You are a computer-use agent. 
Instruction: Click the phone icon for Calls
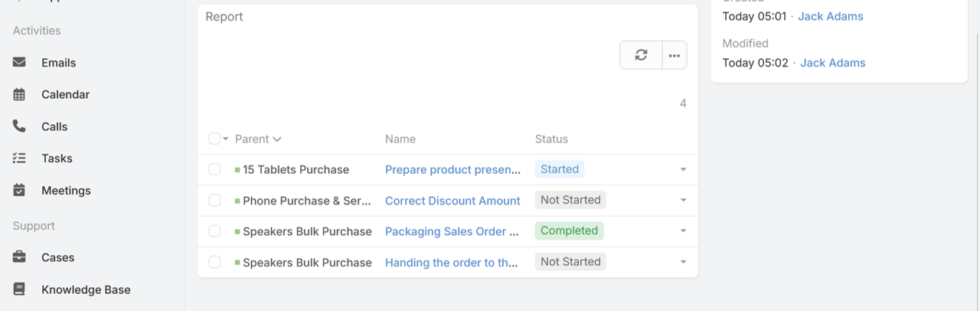click(19, 126)
